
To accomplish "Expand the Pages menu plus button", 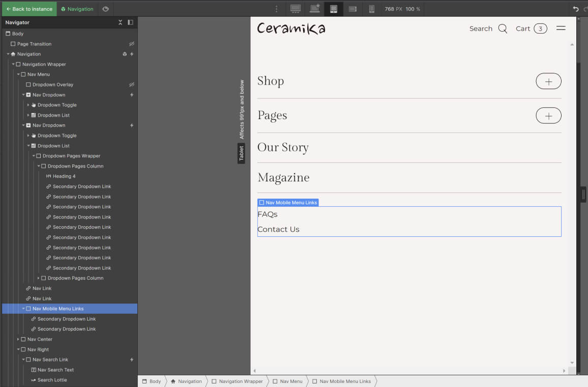I will pos(548,116).
